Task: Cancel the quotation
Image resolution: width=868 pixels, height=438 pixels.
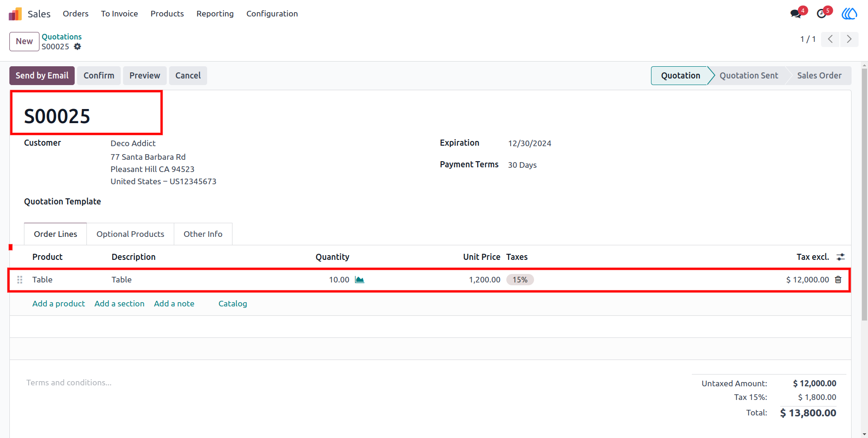Action: (x=188, y=76)
